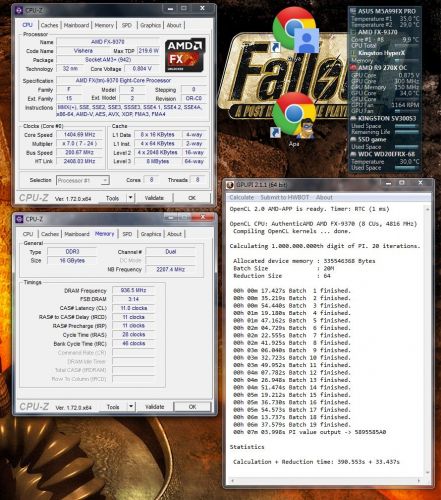Click the CPU-Z app icon in the Memory window's title bar

coord(19,219)
